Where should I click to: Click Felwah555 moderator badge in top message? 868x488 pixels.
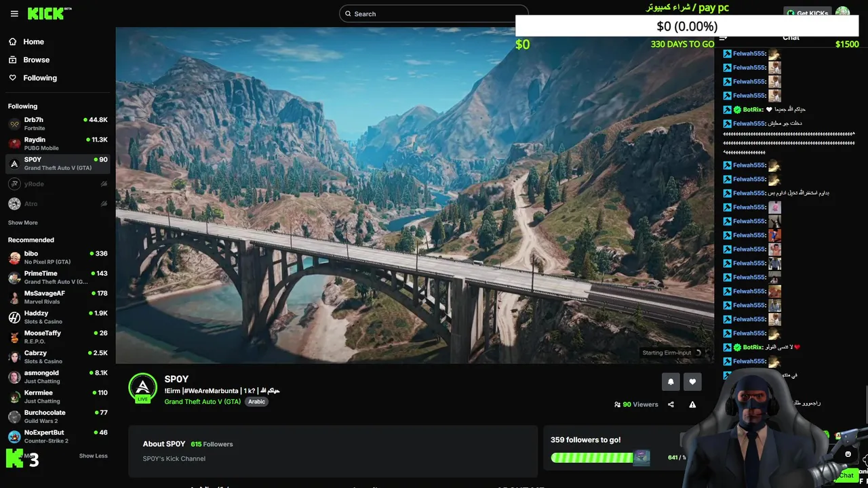(x=727, y=54)
